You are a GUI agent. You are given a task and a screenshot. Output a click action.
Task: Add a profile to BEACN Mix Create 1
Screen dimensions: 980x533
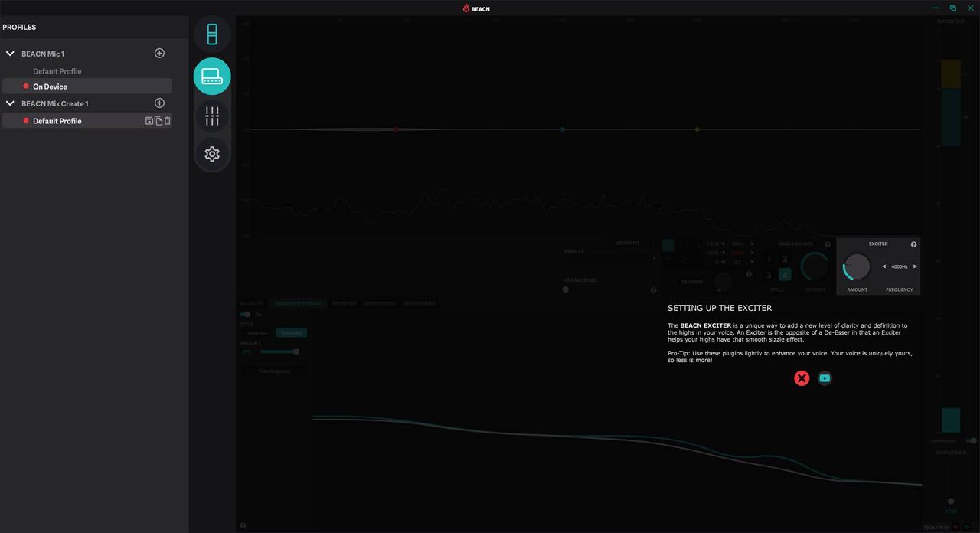[159, 103]
